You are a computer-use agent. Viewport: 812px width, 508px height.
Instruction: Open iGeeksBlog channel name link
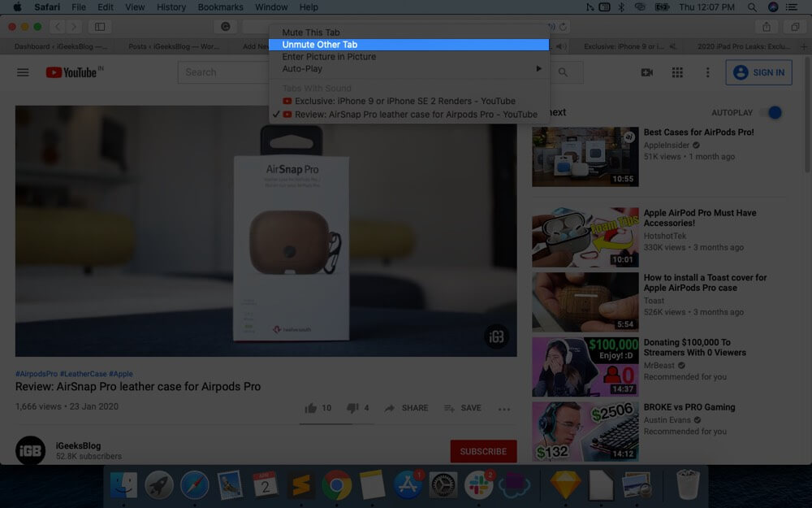coord(78,445)
